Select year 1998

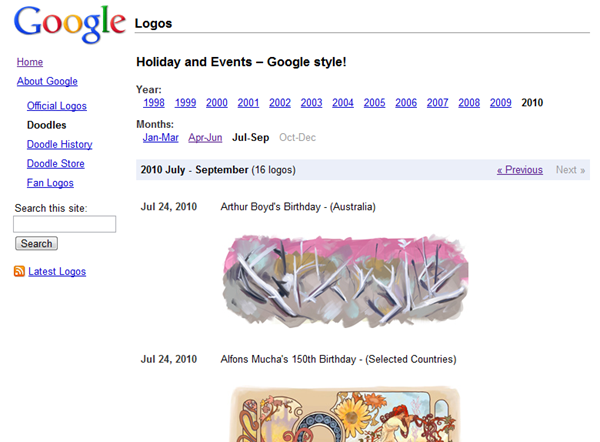(x=154, y=102)
